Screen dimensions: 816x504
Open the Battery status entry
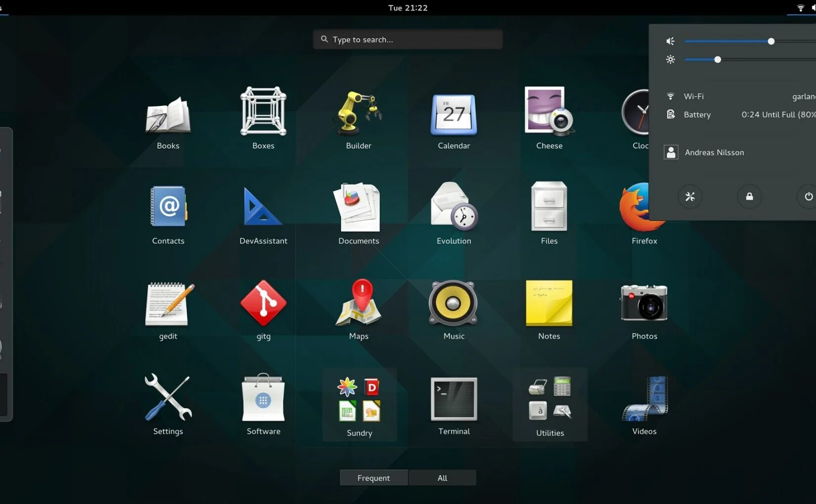(x=740, y=115)
